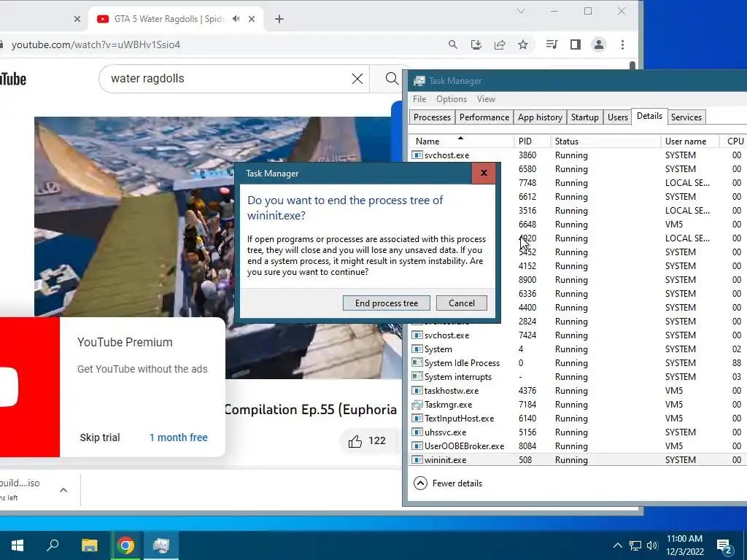
Task: Close the Task Manager confirmation dialog
Action: [484, 174]
